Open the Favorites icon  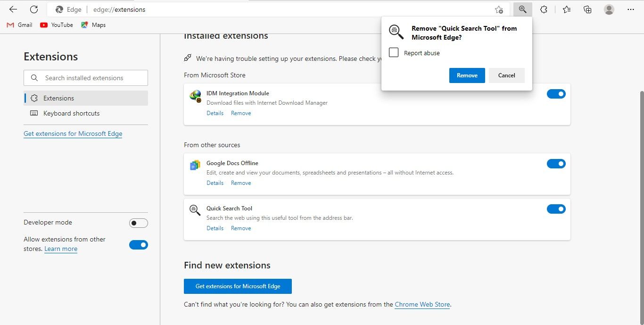[x=566, y=9]
